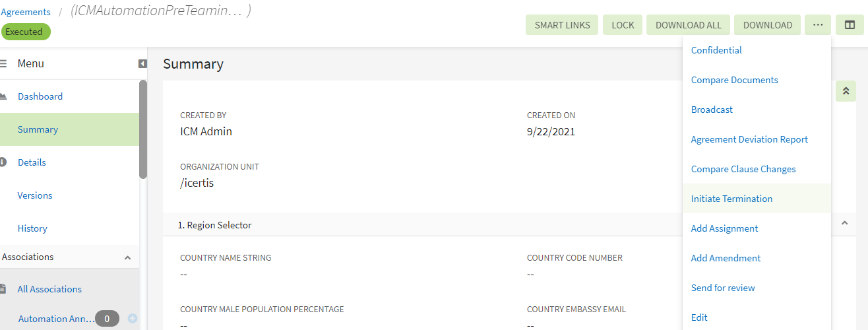868x330 pixels.
Task: Open the Versions page in sidebar
Action: point(35,195)
